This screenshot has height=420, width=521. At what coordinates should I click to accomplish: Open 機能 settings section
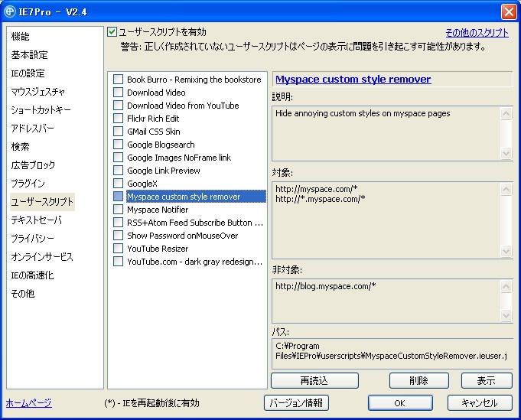click(20, 36)
